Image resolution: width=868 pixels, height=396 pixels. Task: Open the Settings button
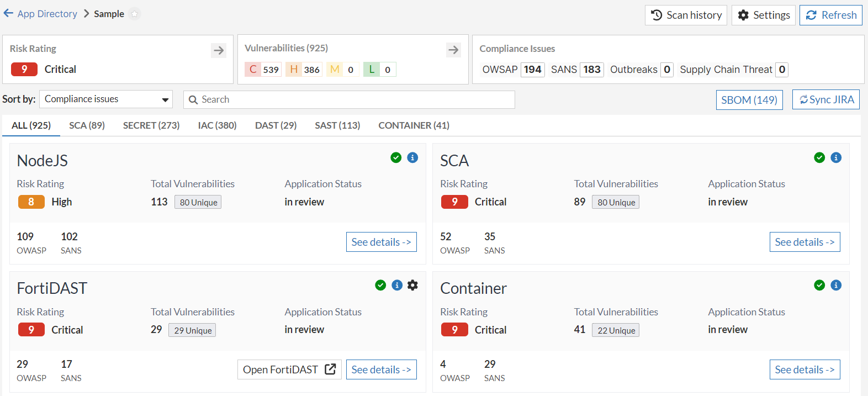[x=764, y=15]
